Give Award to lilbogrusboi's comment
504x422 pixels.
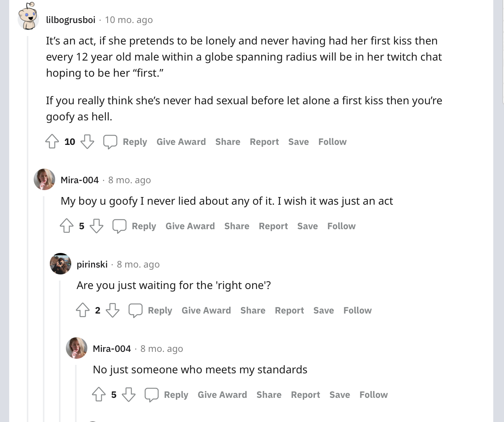click(x=181, y=142)
